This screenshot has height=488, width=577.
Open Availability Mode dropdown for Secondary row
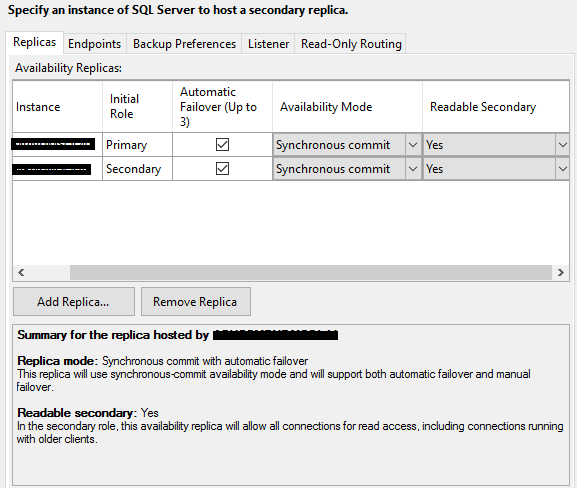point(413,169)
